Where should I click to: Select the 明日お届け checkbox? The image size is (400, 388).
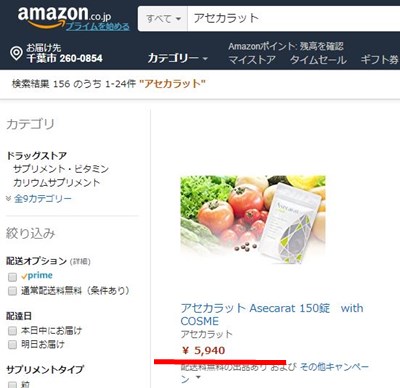[x=12, y=344]
